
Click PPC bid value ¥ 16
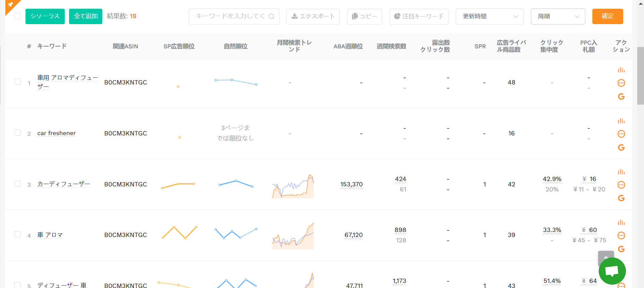(589, 179)
